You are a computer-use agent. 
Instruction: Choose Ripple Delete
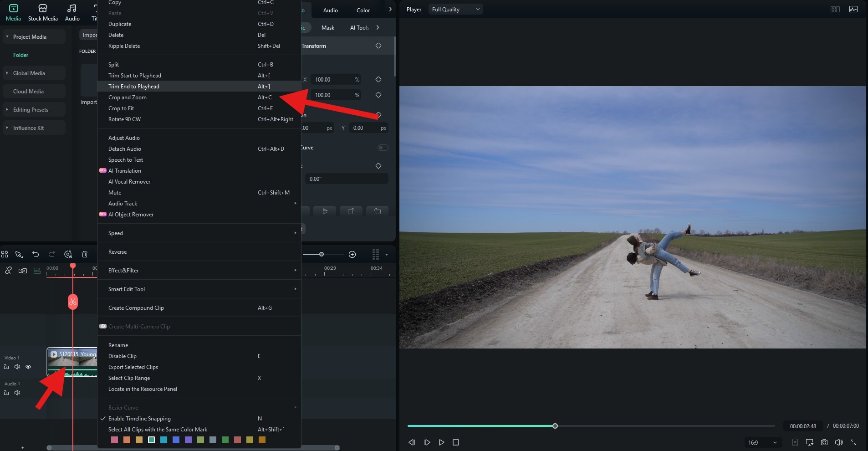coord(199,46)
